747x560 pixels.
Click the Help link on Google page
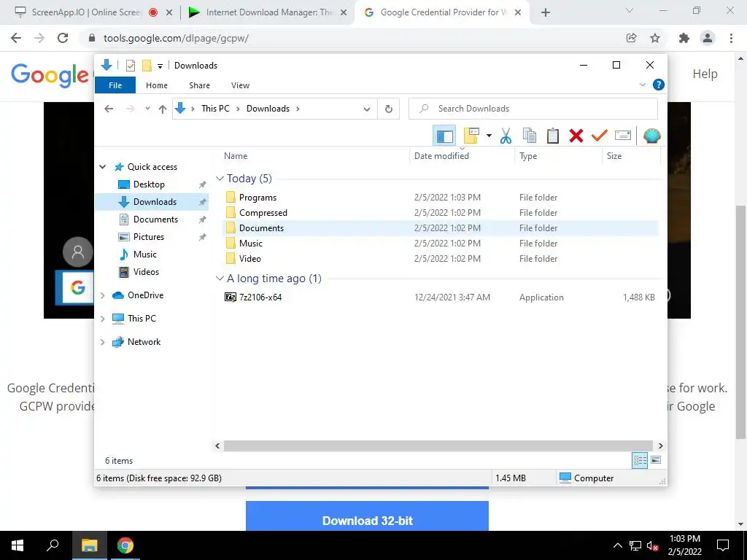point(705,74)
